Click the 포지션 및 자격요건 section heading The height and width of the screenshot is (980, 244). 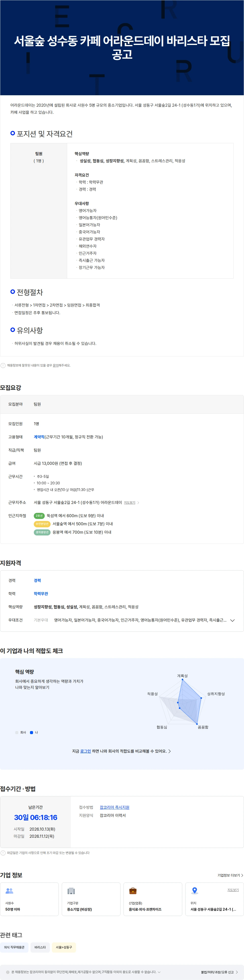44,134
